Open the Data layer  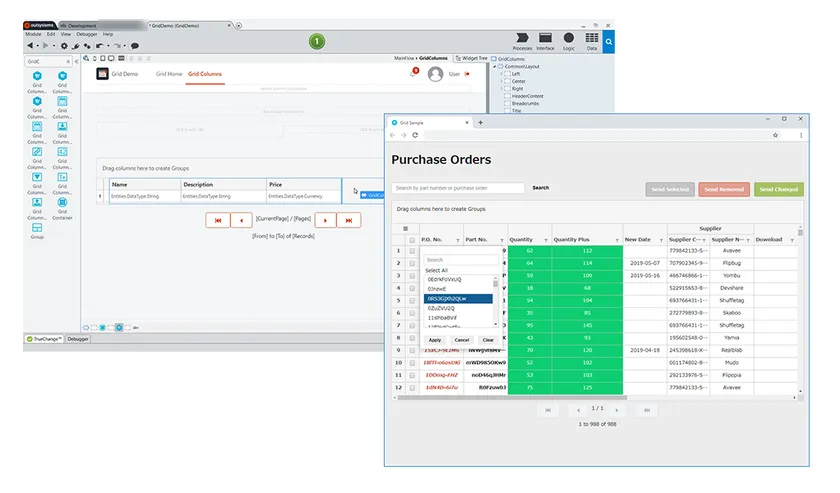pyautogui.click(x=592, y=40)
